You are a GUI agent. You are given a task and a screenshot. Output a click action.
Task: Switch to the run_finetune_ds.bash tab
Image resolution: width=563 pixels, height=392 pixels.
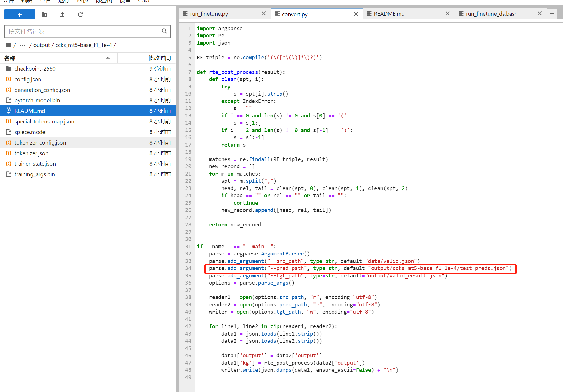pyautogui.click(x=491, y=13)
